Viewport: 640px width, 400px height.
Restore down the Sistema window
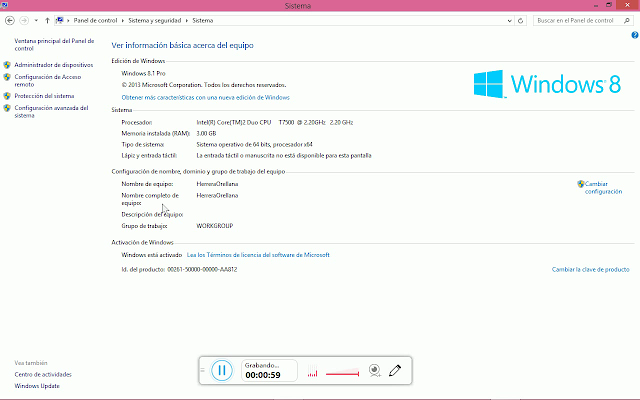609,5
